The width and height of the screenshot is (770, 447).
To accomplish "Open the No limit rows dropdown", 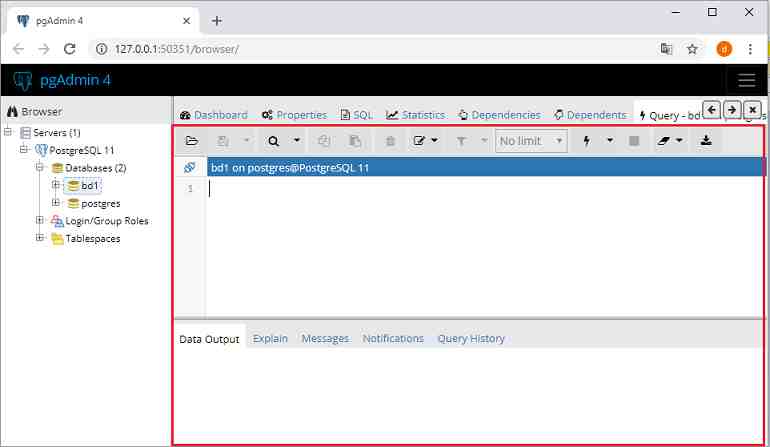I will tap(531, 141).
